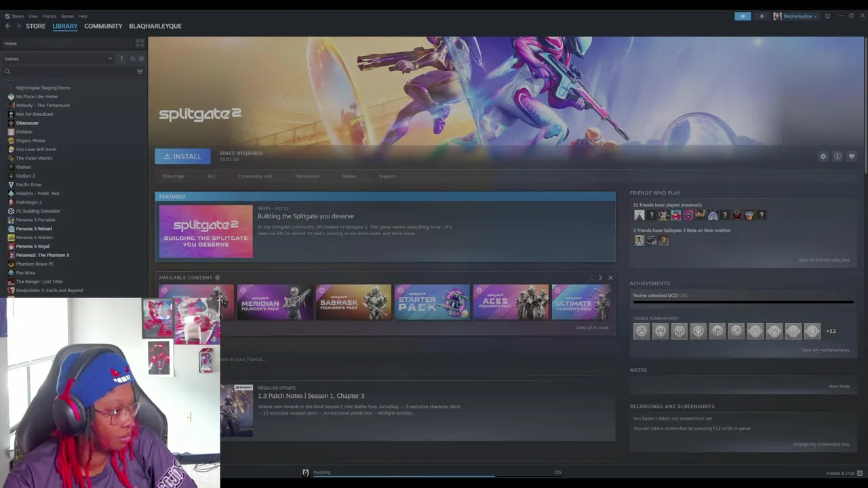This screenshot has width=868, height=488.
Task: Open the Help menu
Action: pyautogui.click(x=83, y=16)
